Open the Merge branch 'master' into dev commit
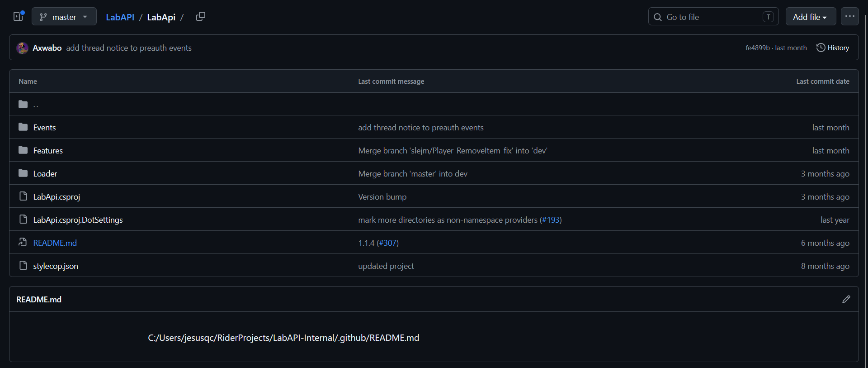868x368 pixels. click(x=413, y=174)
